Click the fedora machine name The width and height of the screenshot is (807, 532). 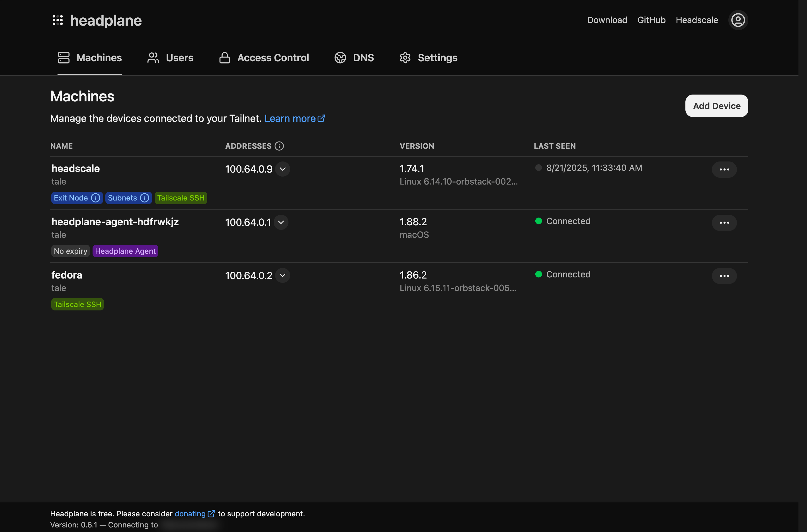(x=67, y=275)
